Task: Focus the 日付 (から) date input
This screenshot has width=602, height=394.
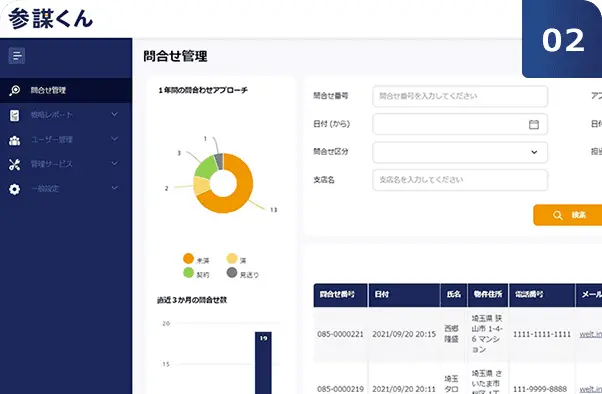Action: point(460,124)
